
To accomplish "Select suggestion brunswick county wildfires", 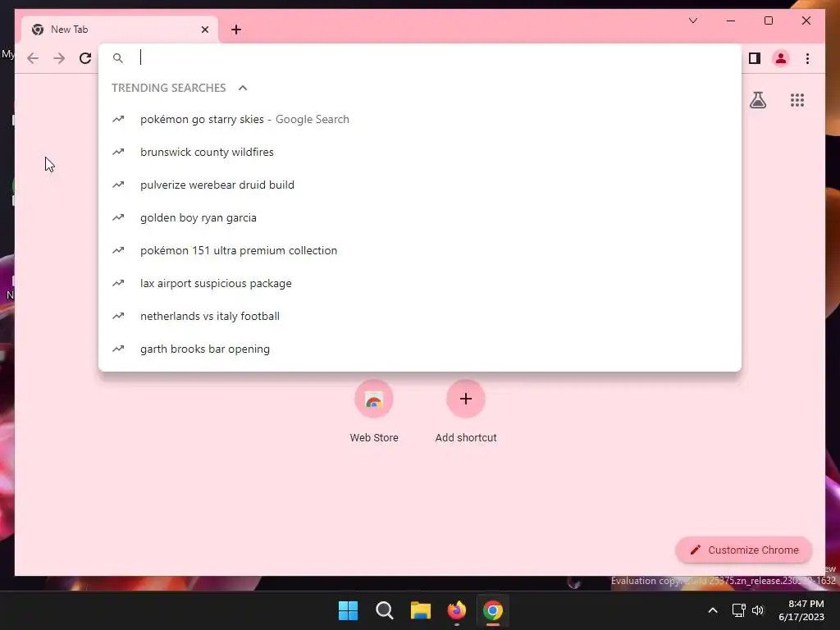I will (x=420, y=152).
